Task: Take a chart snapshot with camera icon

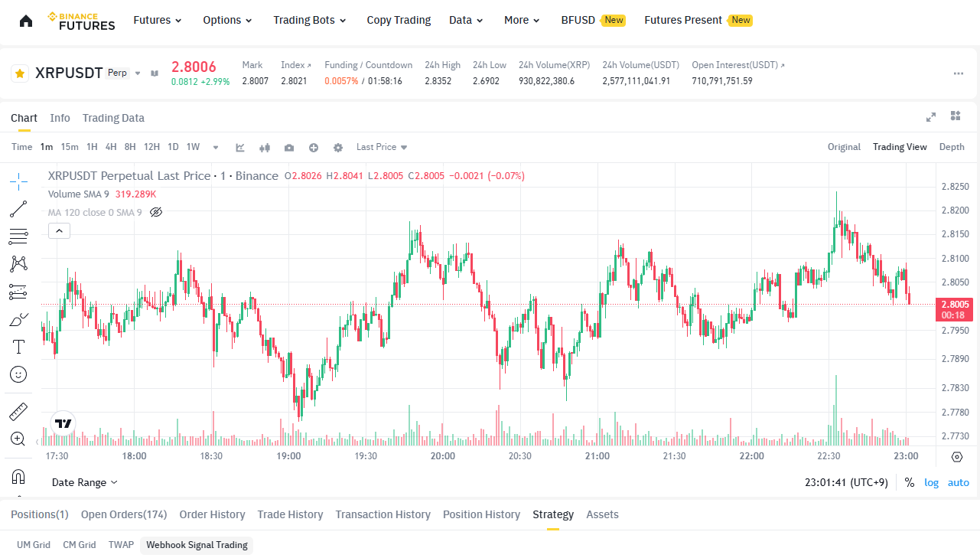Action: [x=289, y=147]
